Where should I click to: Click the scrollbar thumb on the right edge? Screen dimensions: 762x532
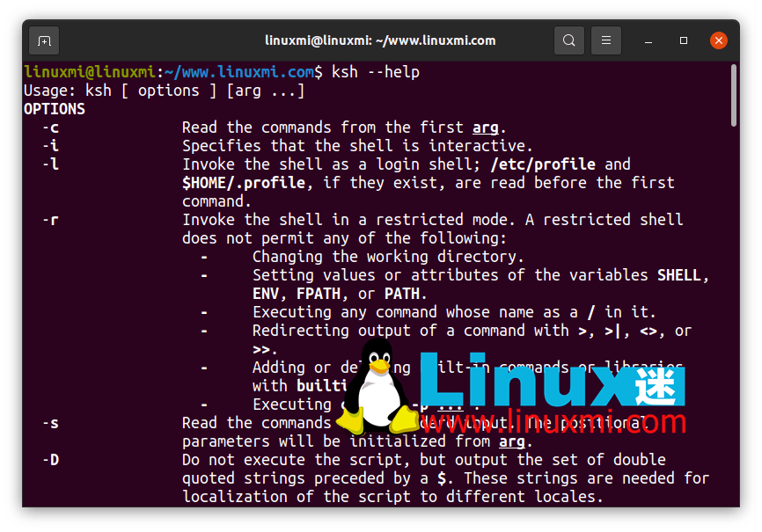733,96
